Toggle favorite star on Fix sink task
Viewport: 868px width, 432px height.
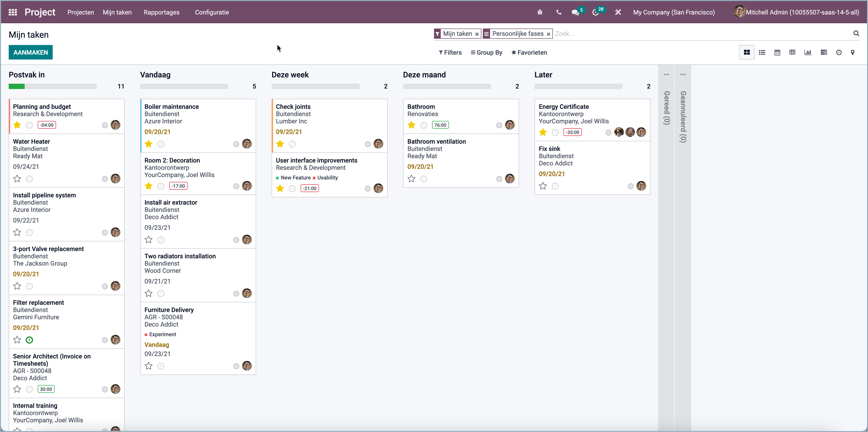(542, 186)
